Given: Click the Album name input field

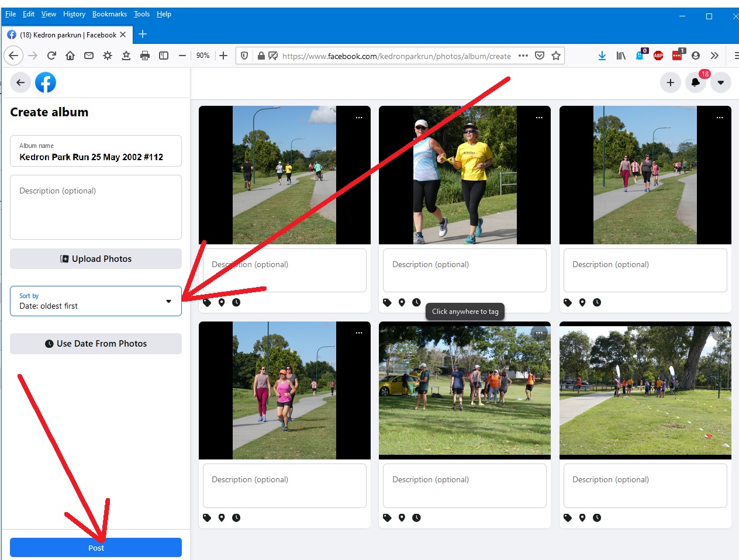Looking at the screenshot, I should pyautogui.click(x=96, y=151).
